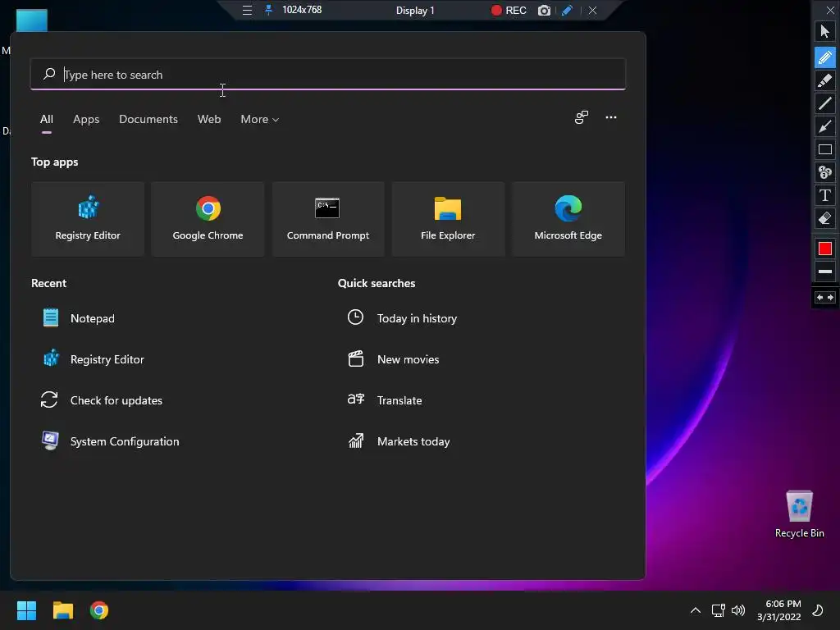Screen dimensions: 840x630
Task: Open network status tray icon
Action: (x=718, y=610)
